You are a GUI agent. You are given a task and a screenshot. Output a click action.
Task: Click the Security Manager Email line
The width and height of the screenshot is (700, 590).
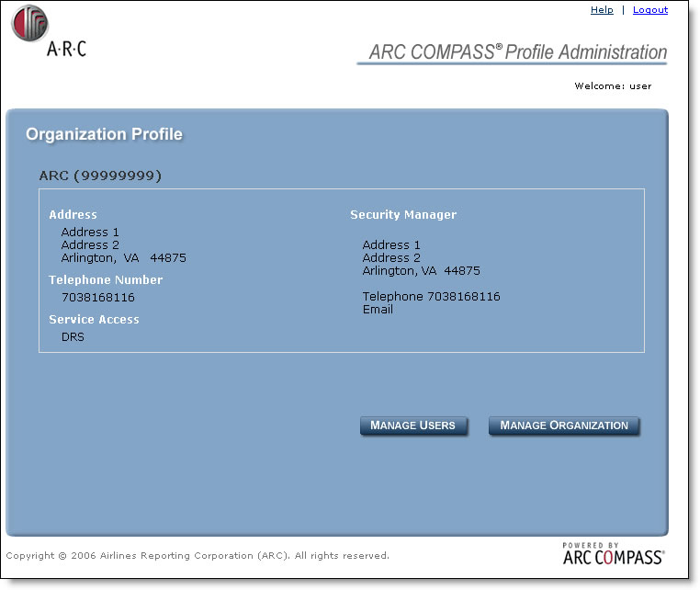(x=378, y=310)
